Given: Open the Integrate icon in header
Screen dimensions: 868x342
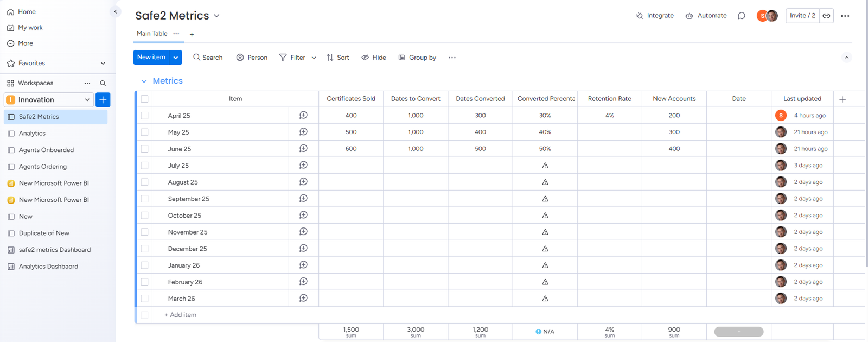Looking at the screenshot, I should click(x=639, y=16).
